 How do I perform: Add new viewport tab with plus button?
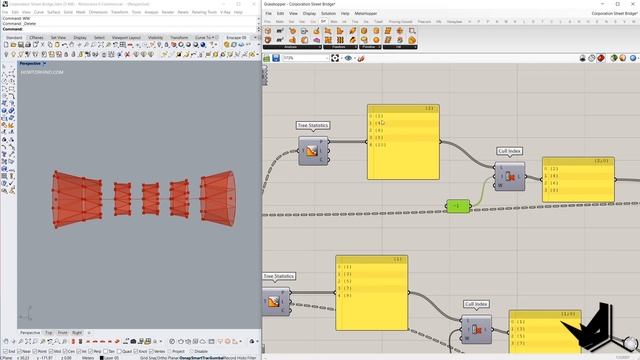[89, 333]
